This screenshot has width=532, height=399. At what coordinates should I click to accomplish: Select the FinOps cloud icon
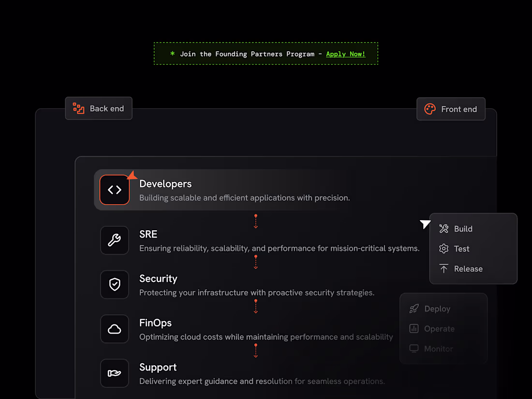(115, 329)
